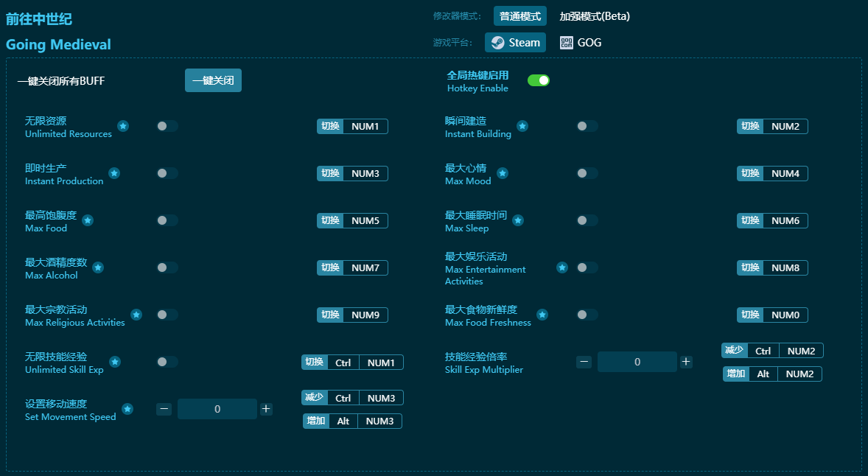The width and height of the screenshot is (868, 476).
Task: Click 增加 button for Alt NUM3 hotkey
Action: [316, 421]
